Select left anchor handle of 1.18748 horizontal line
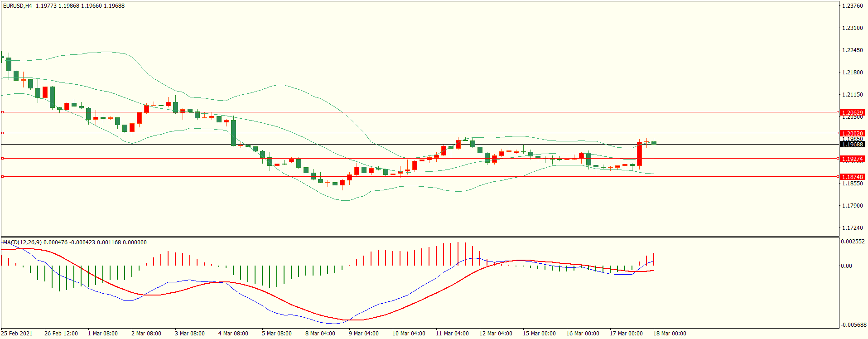Viewport: 868px width, 339px height. [2, 176]
